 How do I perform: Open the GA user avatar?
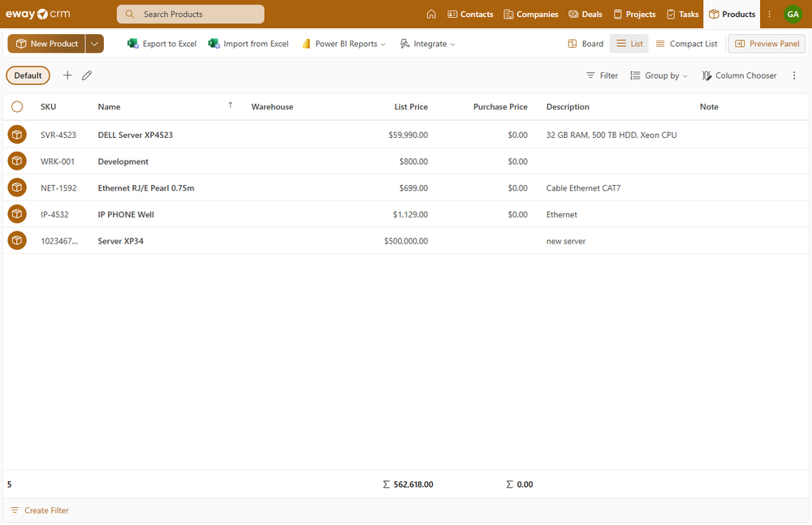tap(792, 14)
